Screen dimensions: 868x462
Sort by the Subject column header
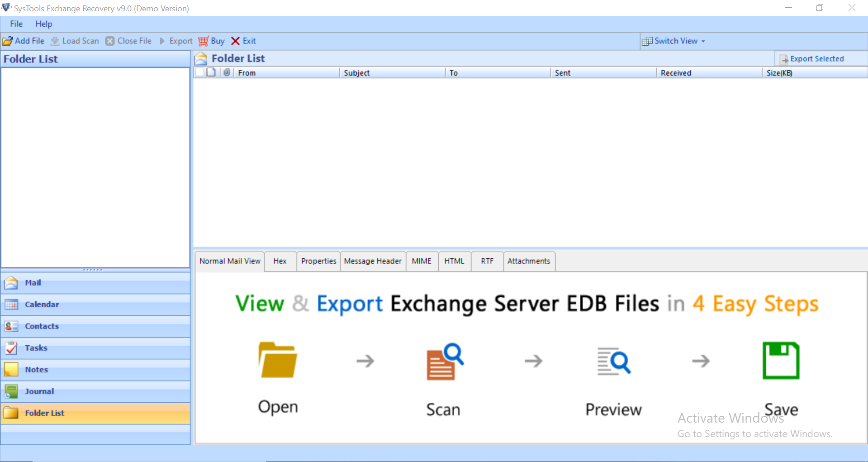pos(392,73)
